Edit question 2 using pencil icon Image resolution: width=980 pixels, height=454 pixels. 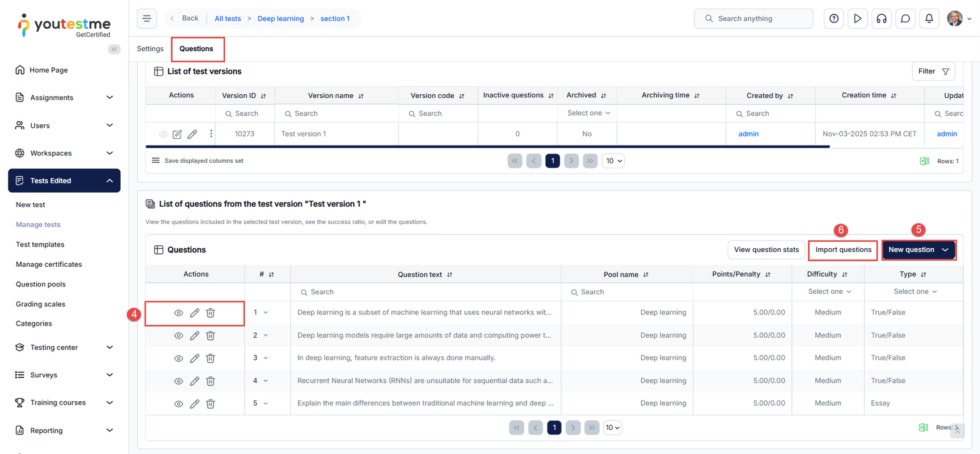(194, 335)
